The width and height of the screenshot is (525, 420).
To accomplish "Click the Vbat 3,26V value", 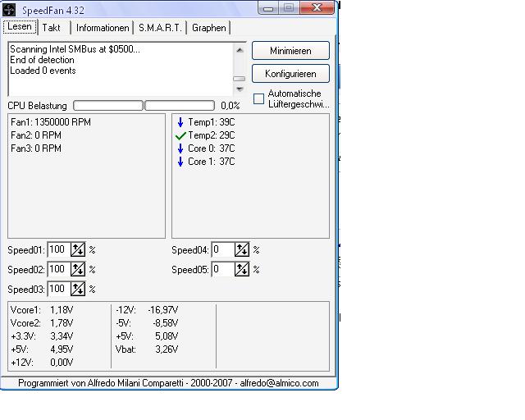I will tap(167, 349).
